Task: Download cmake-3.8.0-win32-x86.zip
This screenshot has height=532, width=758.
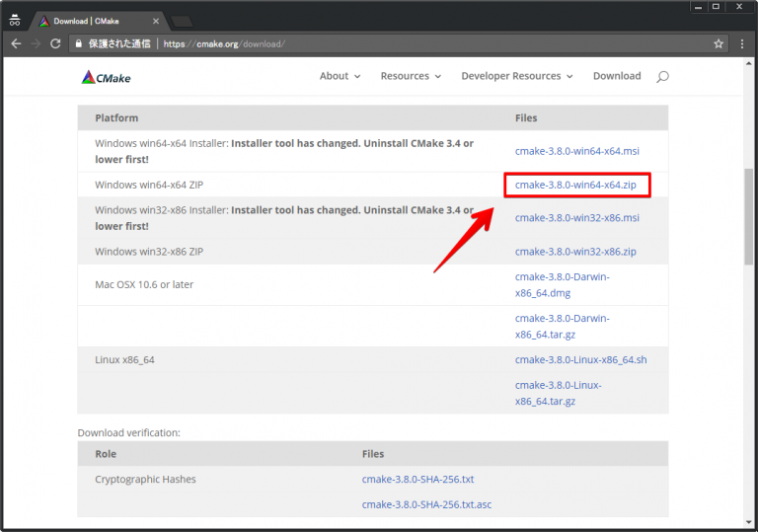Action: [x=575, y=252]
